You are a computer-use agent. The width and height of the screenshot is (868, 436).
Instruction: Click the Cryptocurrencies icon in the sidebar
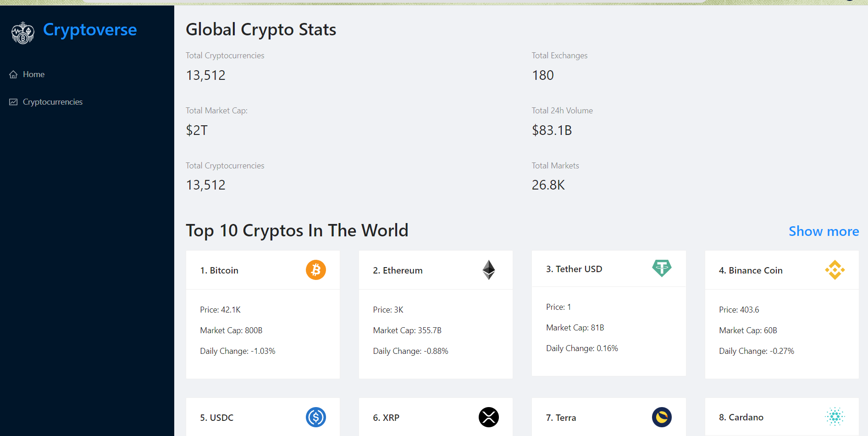click(13, 101)
